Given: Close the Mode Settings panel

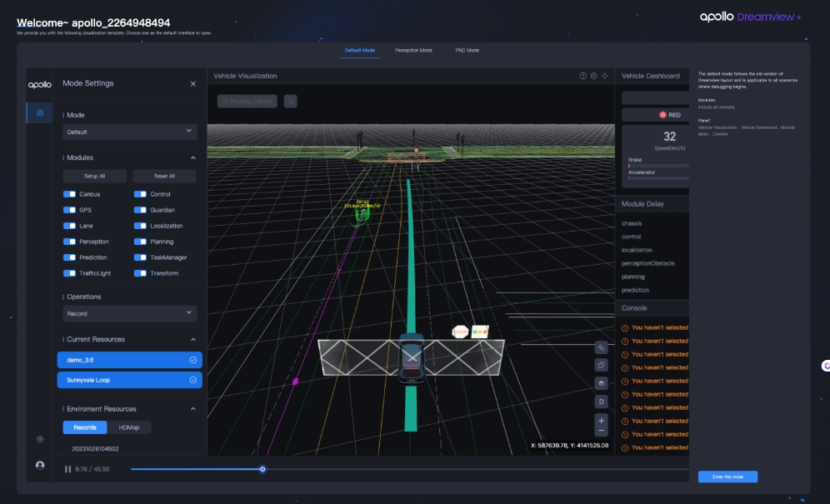Looking at the screenshot, I should coord(193,83).
